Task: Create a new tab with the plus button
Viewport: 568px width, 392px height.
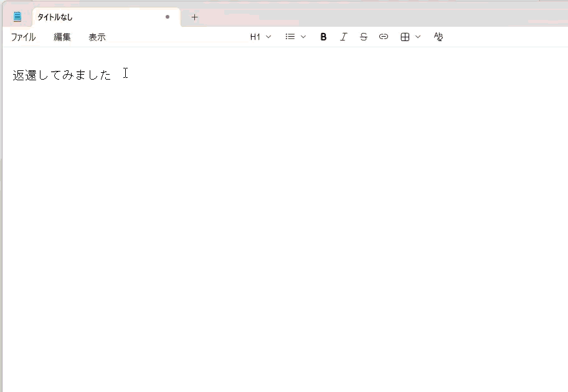Action: coord(194,17)
